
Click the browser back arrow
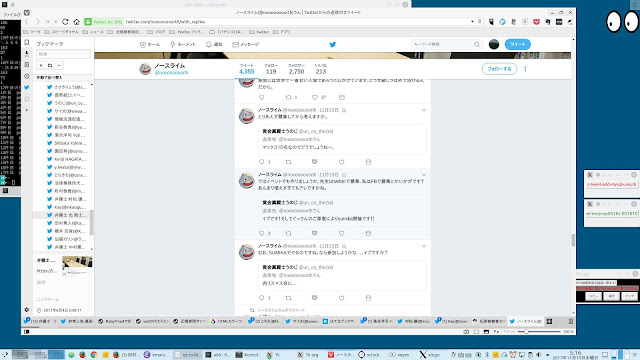point(27,22)
